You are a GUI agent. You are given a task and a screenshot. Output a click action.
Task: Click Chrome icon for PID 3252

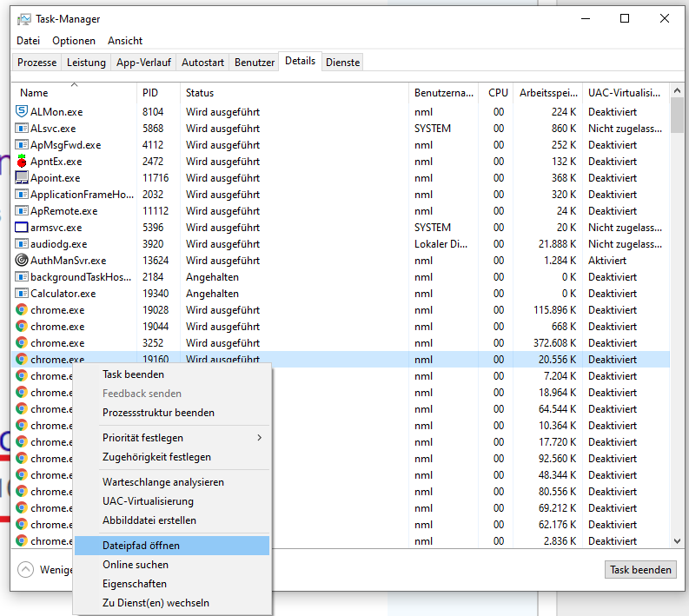pyautogui.click(x=22, y=342)
